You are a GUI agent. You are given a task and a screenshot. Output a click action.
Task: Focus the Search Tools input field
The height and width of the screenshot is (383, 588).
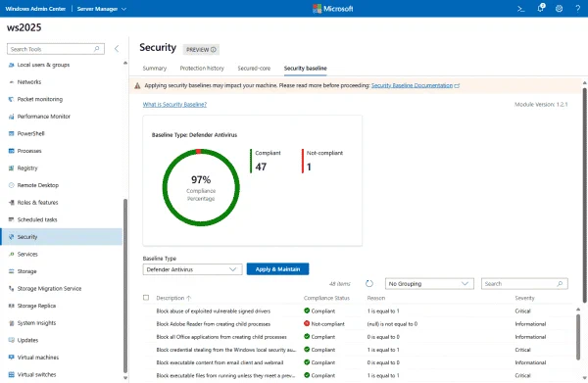click(x=56, y=49)
